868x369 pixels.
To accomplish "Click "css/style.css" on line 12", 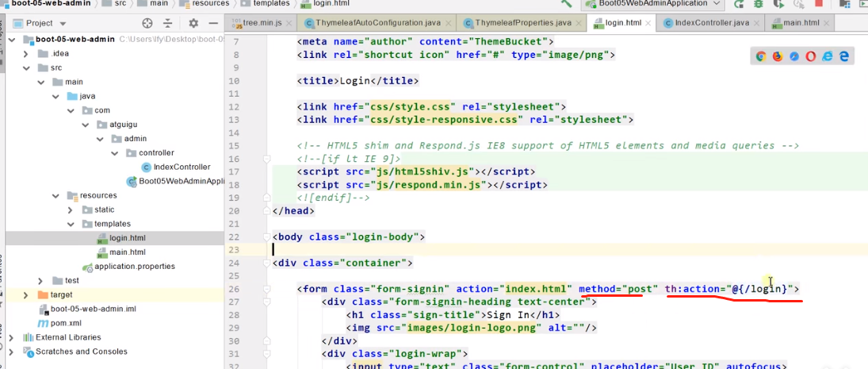I will [409, 107].
